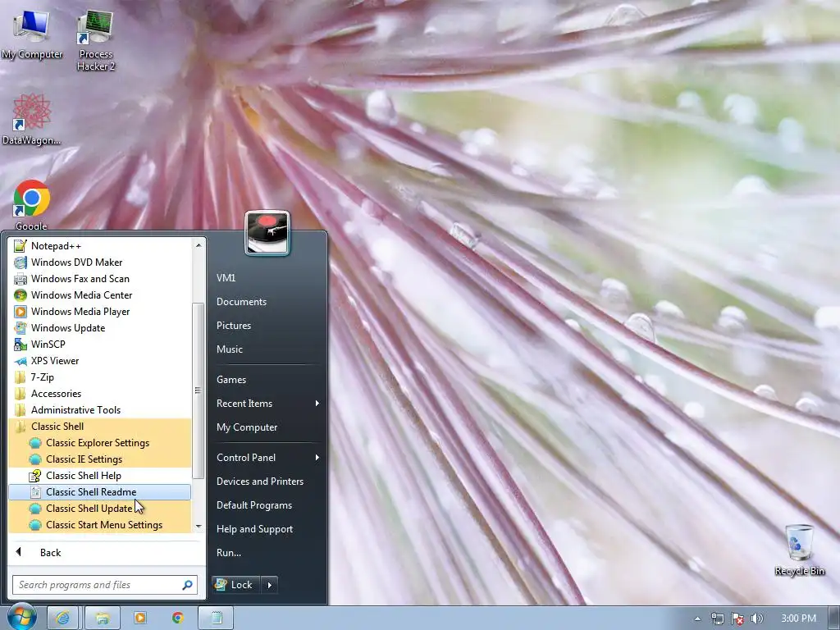Click the Windows Fax and Scan icon

coord(21,279)
